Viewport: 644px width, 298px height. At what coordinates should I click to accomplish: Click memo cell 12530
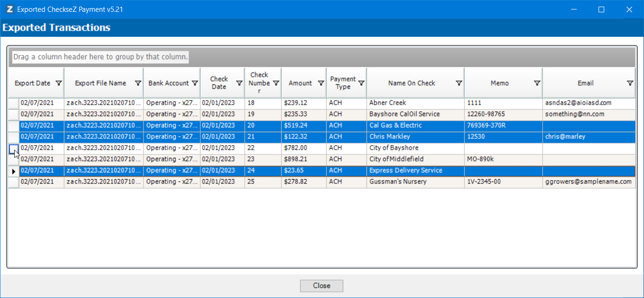pos(503,136)
